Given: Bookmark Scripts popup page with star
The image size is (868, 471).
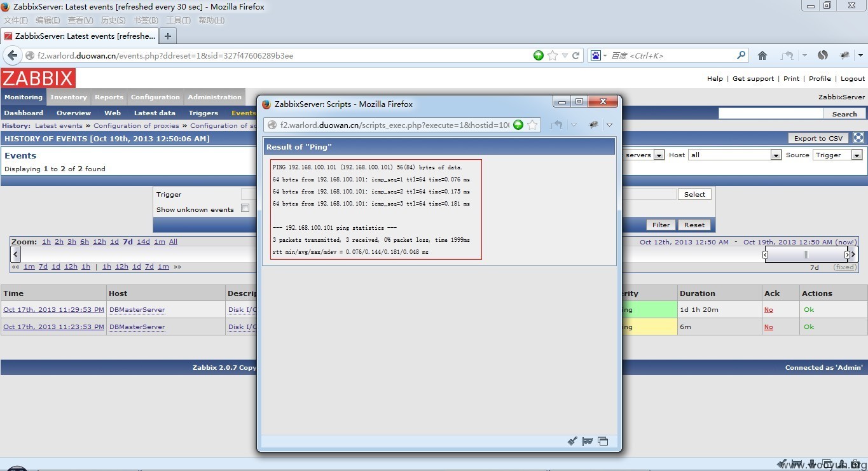Looking at the screenshot, I should 532,125.
